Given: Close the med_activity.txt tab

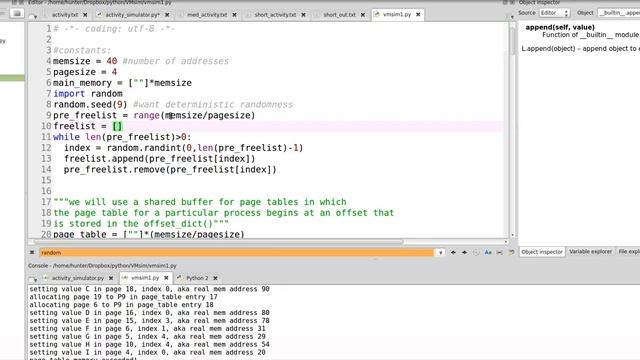Looking at the screenshot, I should (234, 15).
